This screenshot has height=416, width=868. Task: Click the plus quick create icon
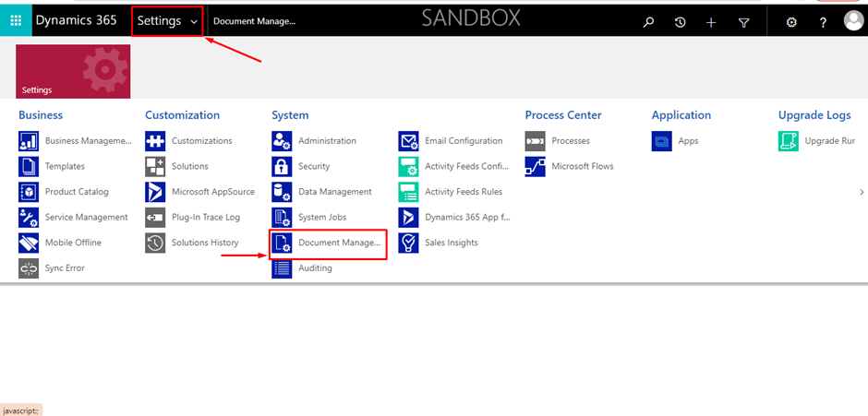tap(711, 22)
